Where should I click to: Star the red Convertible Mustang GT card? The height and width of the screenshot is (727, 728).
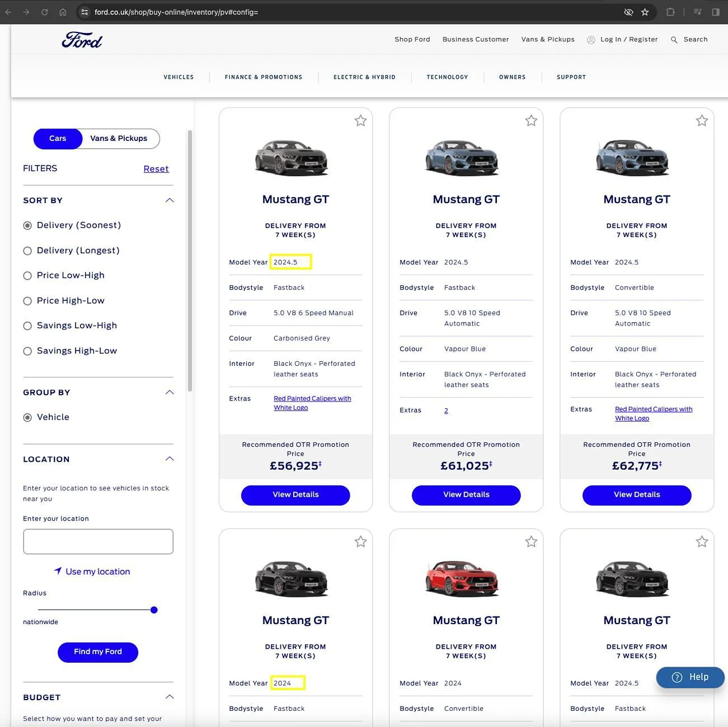point(531,541)
